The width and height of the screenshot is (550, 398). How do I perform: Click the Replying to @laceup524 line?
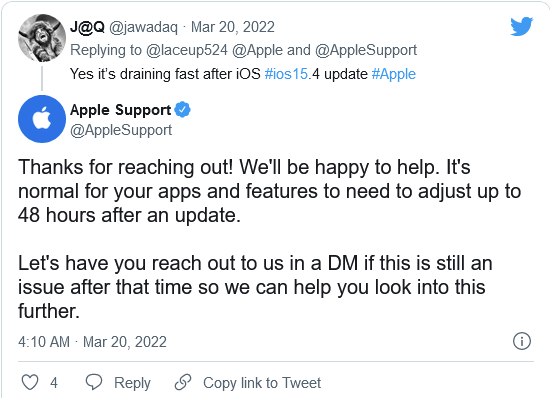[x=243, y=50]
